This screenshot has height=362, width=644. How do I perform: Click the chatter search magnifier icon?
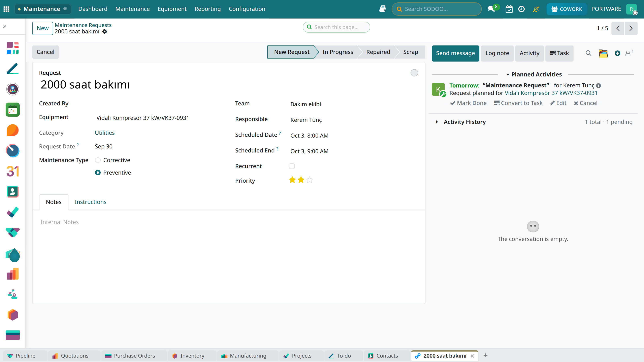(588, 53)
